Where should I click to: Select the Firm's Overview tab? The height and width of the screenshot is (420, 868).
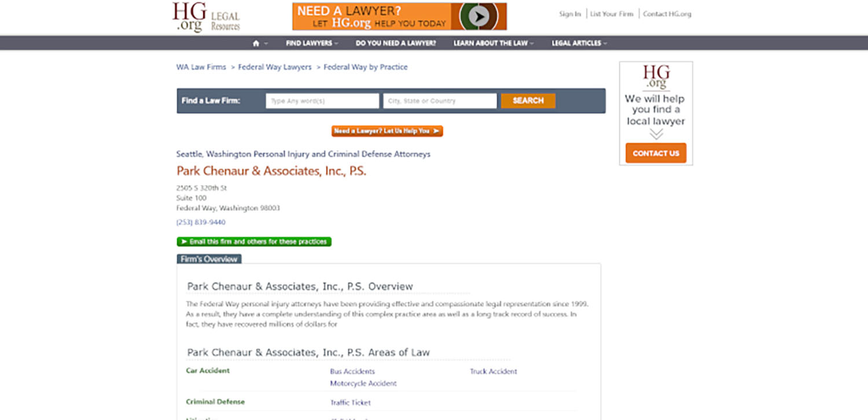click(x=209, y=259)
